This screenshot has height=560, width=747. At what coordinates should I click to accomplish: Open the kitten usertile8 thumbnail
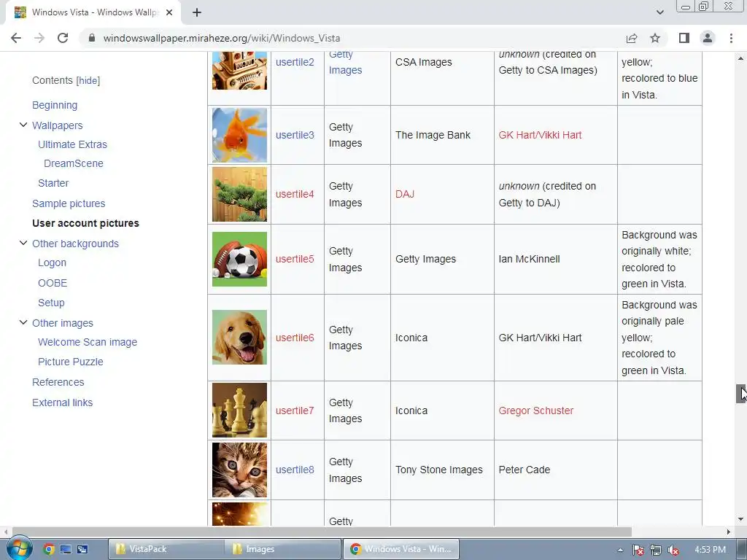[239, 470]
